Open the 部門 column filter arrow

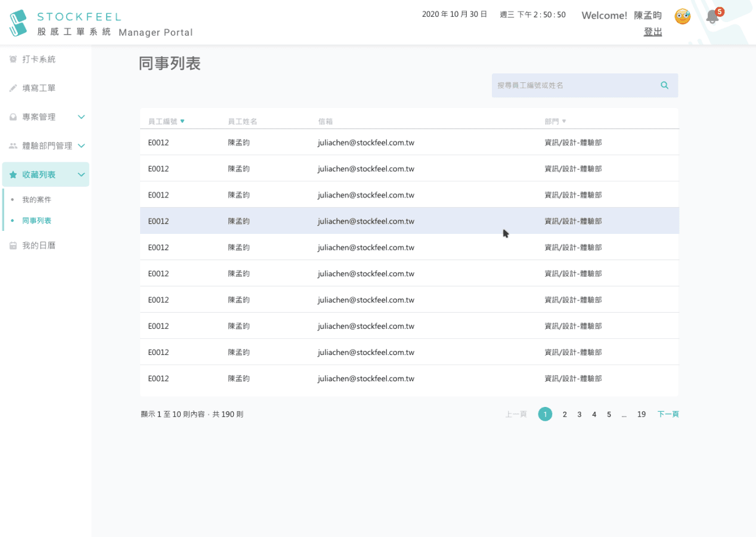point(564,121)
